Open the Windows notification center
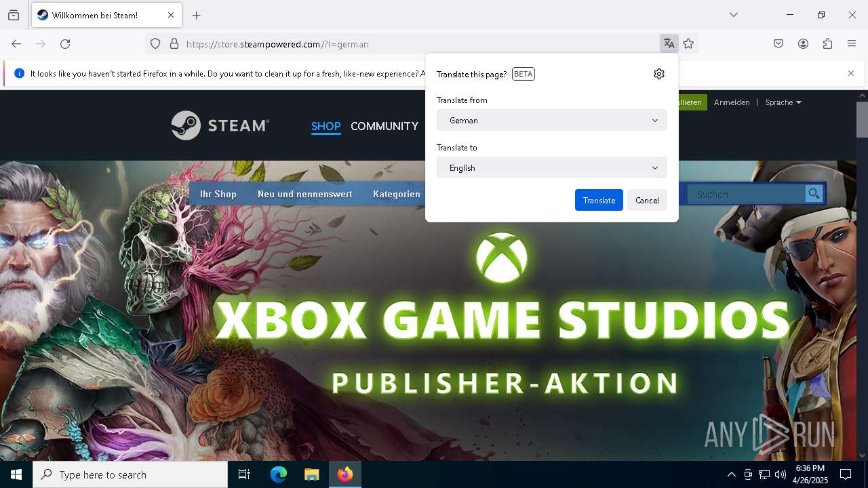Image resolution: width=868 pixels, height=488 pixels. coord(846,474)
